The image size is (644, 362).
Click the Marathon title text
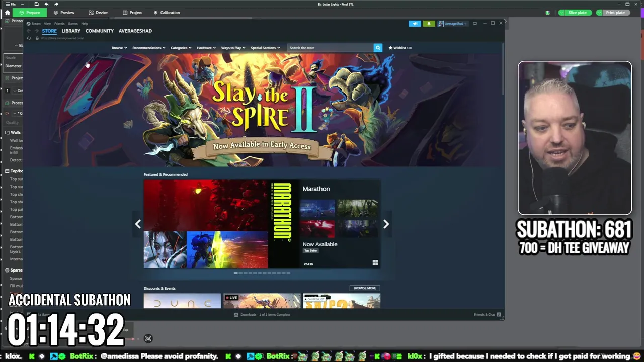(316, 189)
